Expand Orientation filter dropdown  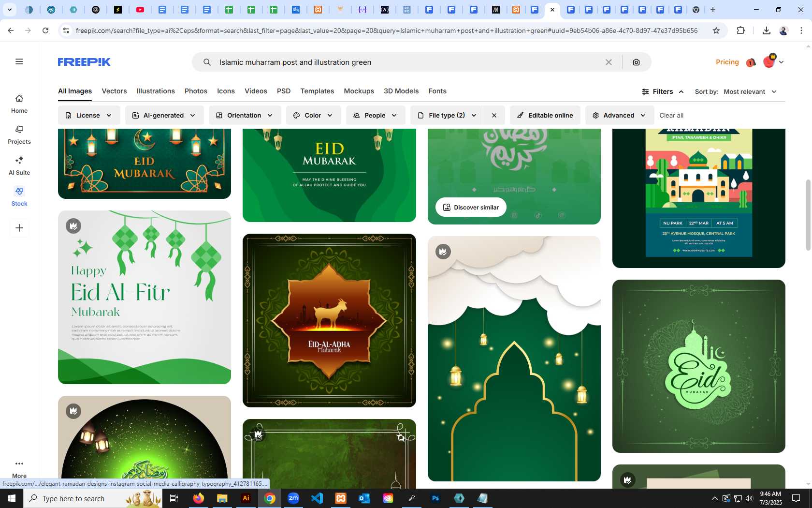pyautogui.click(x=245, y=115)
